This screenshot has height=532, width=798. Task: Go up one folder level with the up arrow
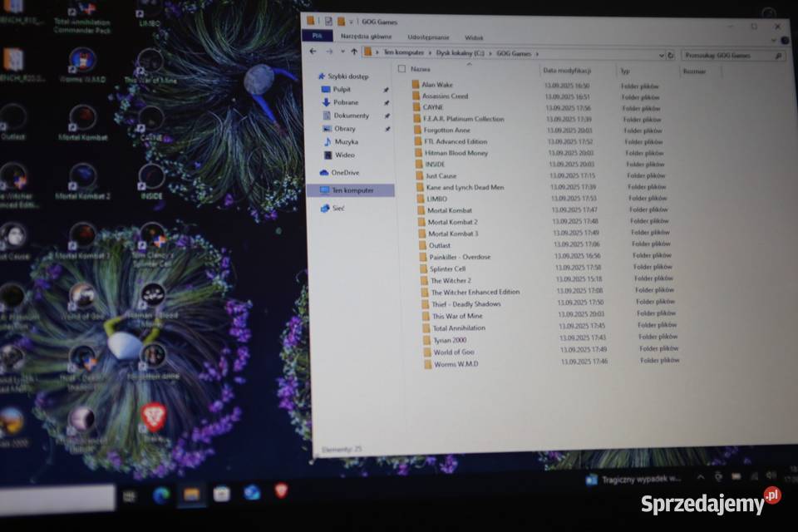pyautogui.click(x=354, y=52)
